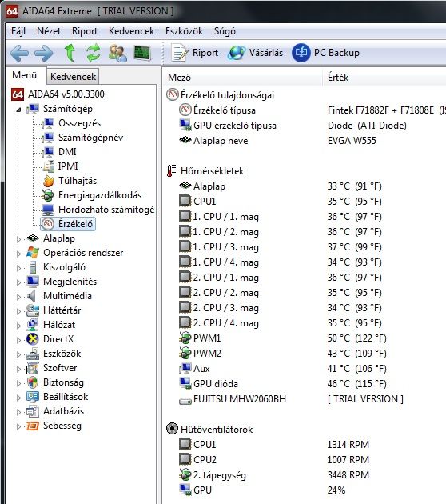This screenshot has width=446, height=504.
Task: Expand the Kiszolgáló tree node
Action: click(x=18, y=268)
